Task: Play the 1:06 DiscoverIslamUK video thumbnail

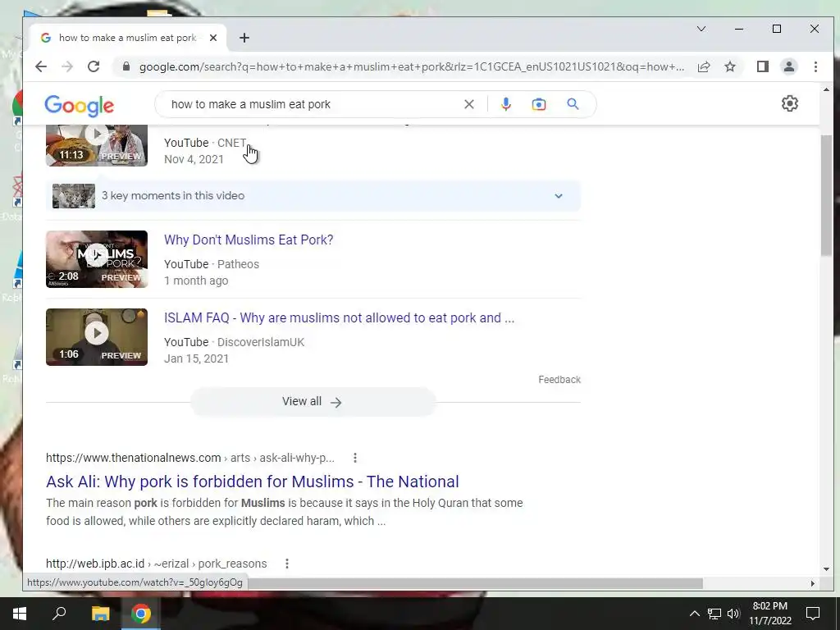Action: point(97,337)
